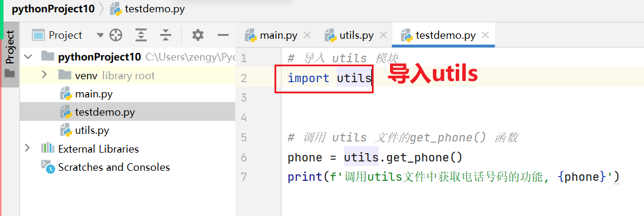This screenshot has height=216, width=644.
Task: Click the venv folder icon
Action: [x=65, y=75]
